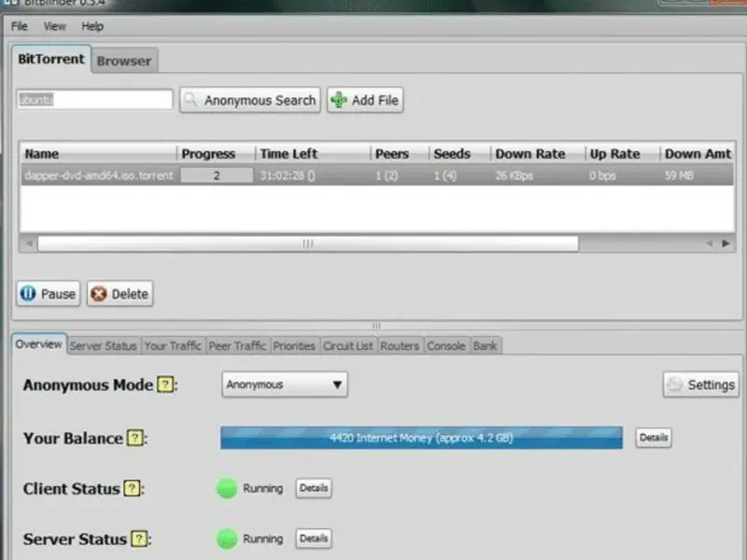Select the BitTorrent tab
This screenshot has height=560, width=747.
coord(51,59)
